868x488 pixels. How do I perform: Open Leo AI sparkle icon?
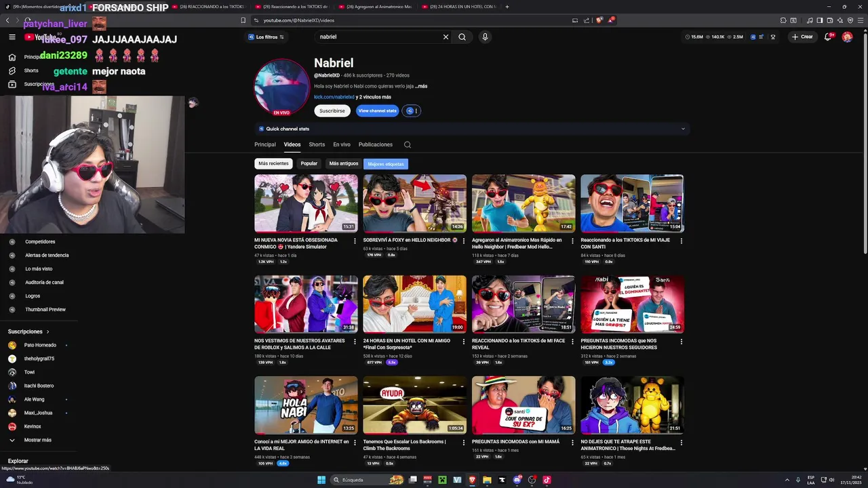841,20
